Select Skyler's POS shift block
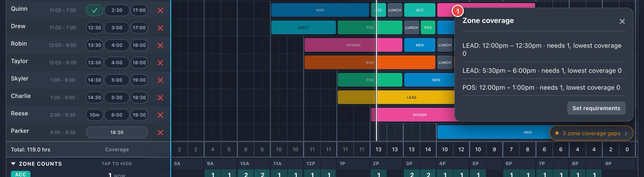This screenshot has width=644, height=177. (370, 80)
